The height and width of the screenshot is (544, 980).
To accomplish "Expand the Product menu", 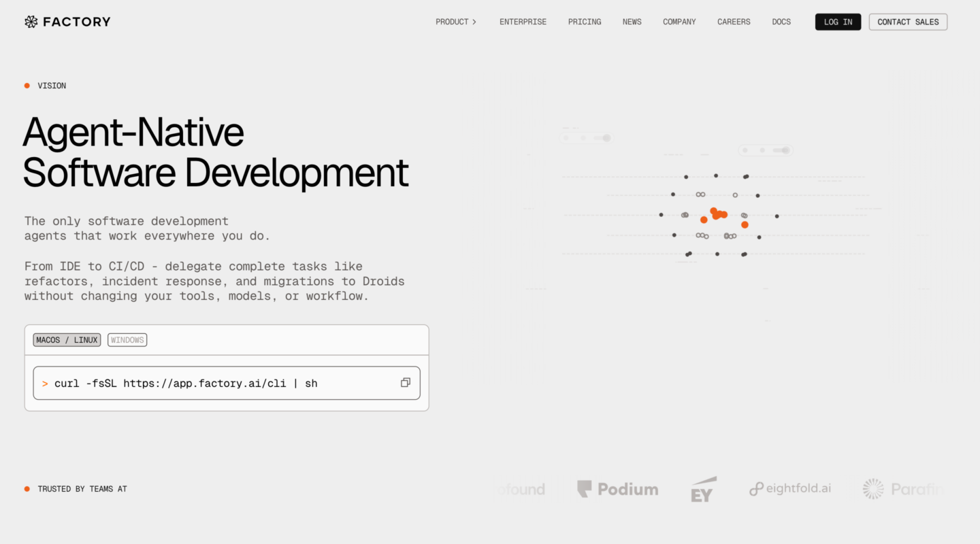I will (456, 22).
